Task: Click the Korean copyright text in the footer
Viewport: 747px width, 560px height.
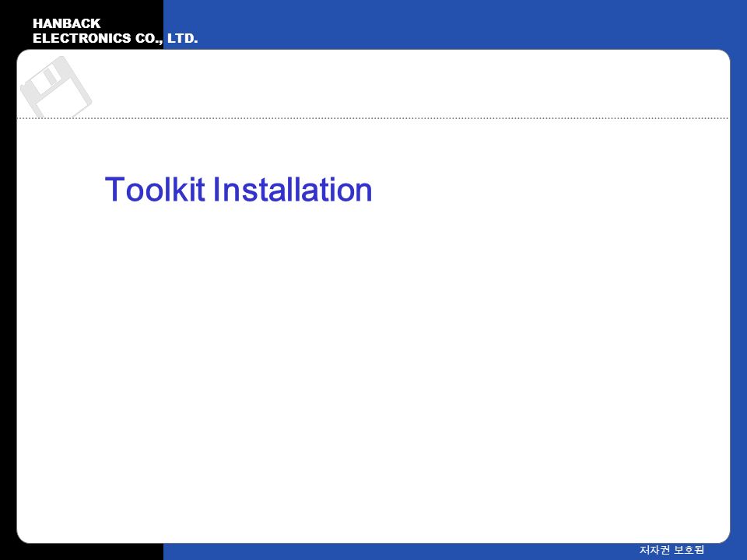Action: pos(672,550)
